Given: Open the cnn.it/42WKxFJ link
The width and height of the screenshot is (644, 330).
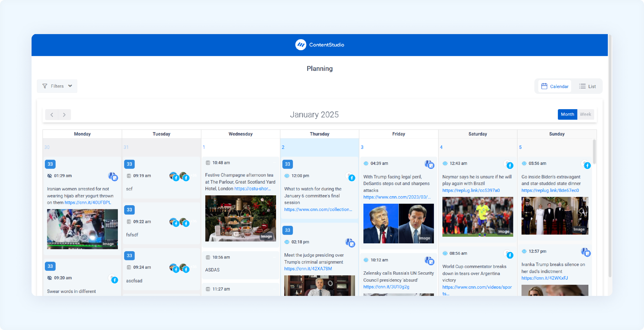Looking at the screenshot, I should 544,278.
